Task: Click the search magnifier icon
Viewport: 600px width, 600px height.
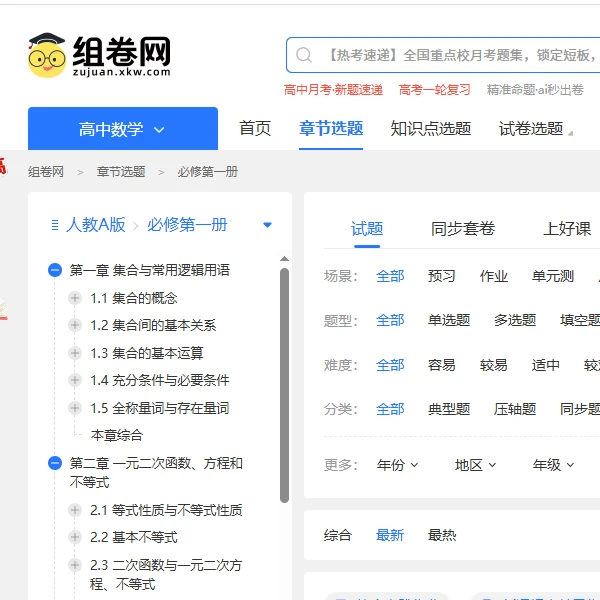Action: click(304, 55)
